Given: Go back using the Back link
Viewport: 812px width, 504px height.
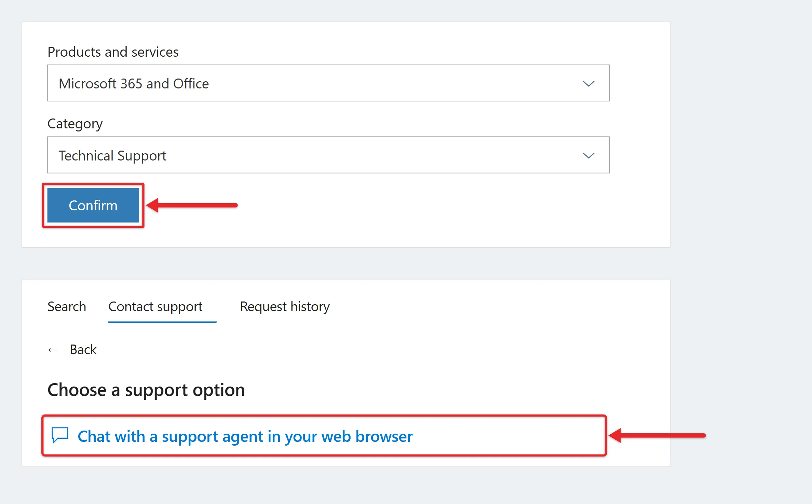Looking at the screenshot, I should coord(83,350).
